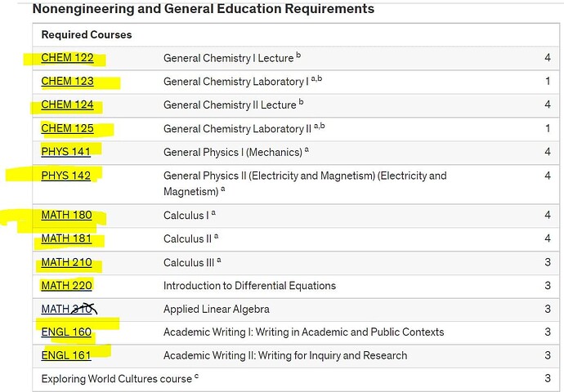
Task: Open the CHEM 125 laboratory link
Action: point(67,128)
